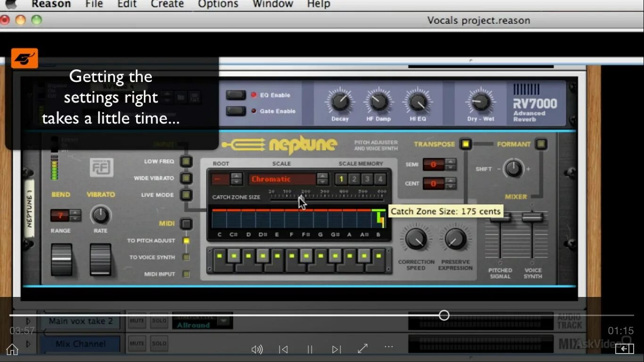Go to the video player home icon

click(12, 349)
